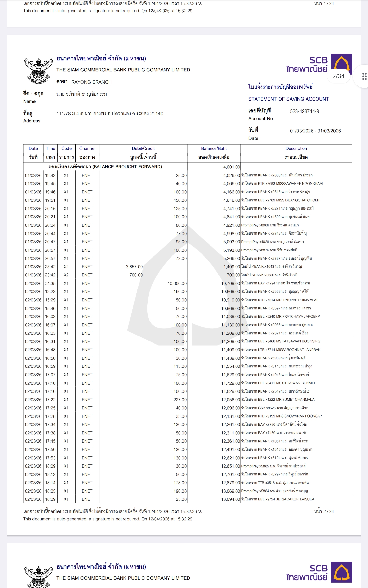Click the RAYONG BRANCH text
The image size is (368, 588).
(x=91, y=82)
